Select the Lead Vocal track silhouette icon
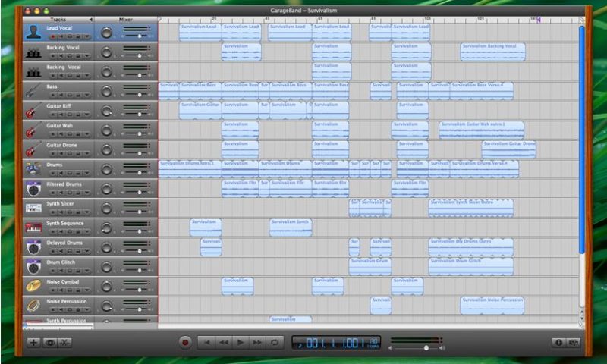607x364 pixels. [33, 32]
